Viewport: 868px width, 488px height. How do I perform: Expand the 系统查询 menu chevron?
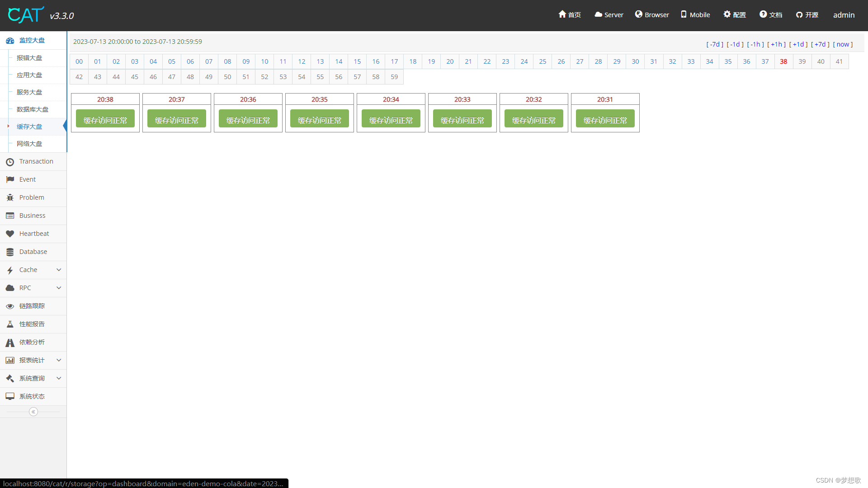[59, 378]
